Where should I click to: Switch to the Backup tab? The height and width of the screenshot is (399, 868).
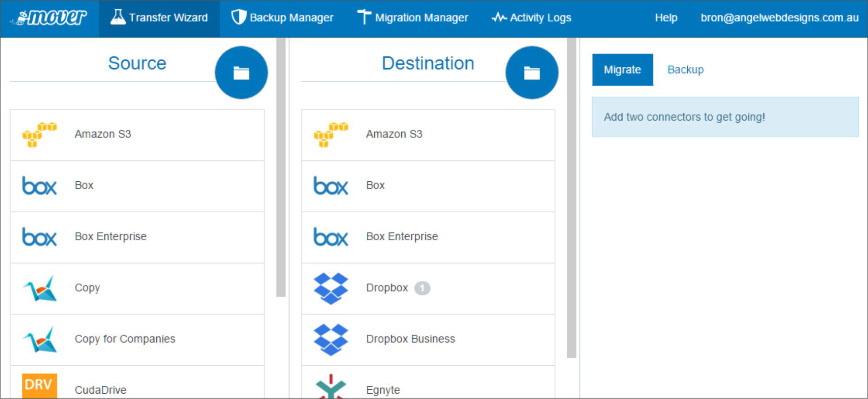pyautogui.click(x=685, y=70)
